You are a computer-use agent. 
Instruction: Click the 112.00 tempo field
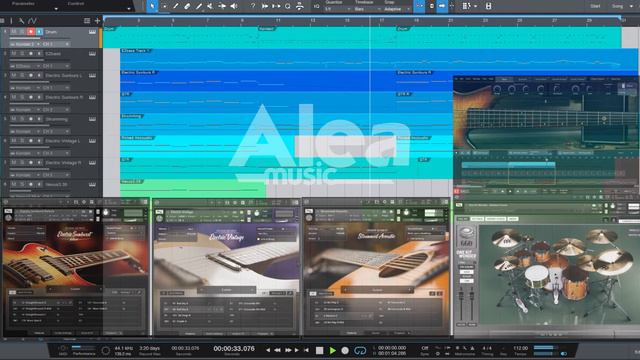pyautogui.click(x=520, y=348)
